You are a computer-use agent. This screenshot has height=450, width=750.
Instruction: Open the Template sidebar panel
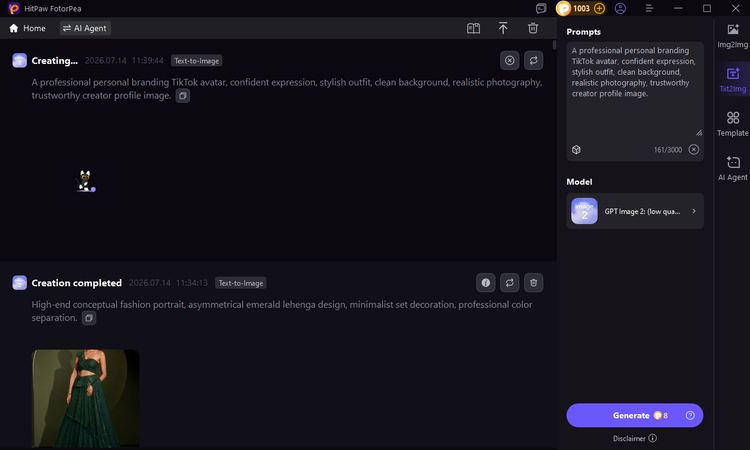coord(732,124)
